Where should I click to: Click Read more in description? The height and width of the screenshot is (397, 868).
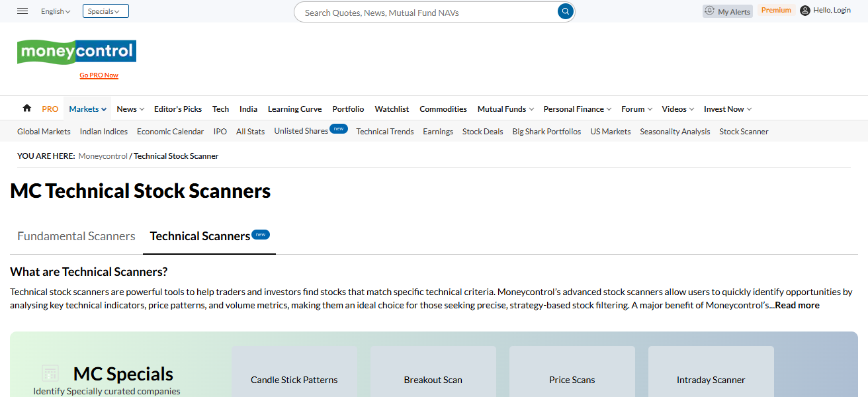[797, 306]
